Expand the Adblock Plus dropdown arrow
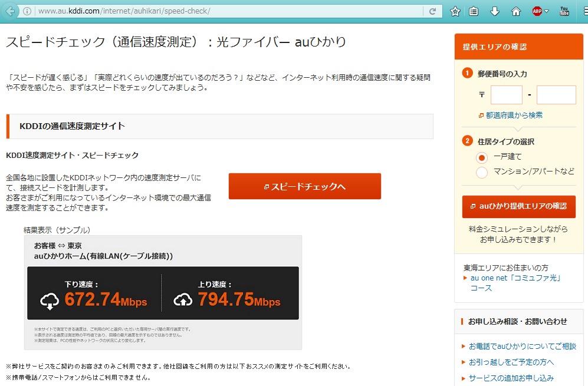This screenshot has height=386, width=588. point(547,11)
